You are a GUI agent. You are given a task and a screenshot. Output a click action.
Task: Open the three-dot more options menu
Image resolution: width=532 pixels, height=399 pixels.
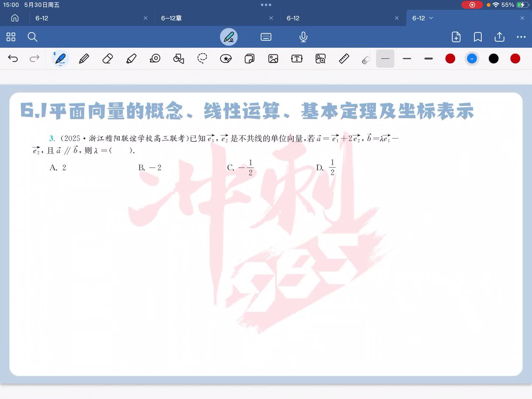[x=521, y=37]
